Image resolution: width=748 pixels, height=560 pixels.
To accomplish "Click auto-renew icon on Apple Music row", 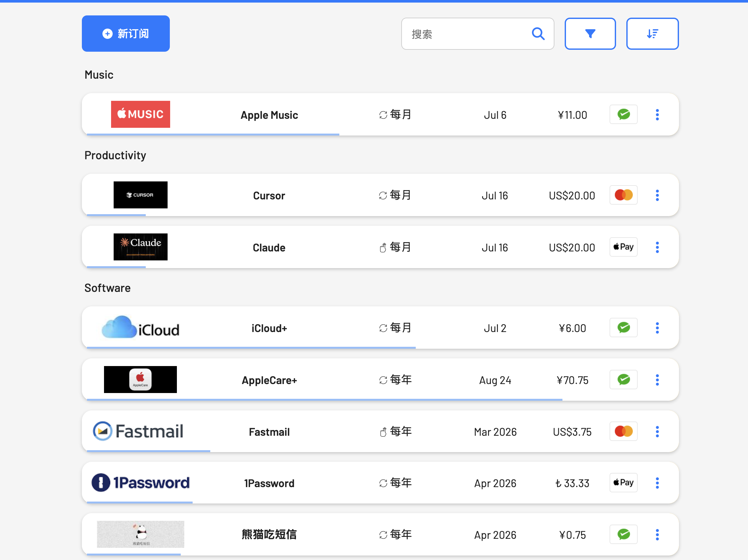I will coord(383,115).
